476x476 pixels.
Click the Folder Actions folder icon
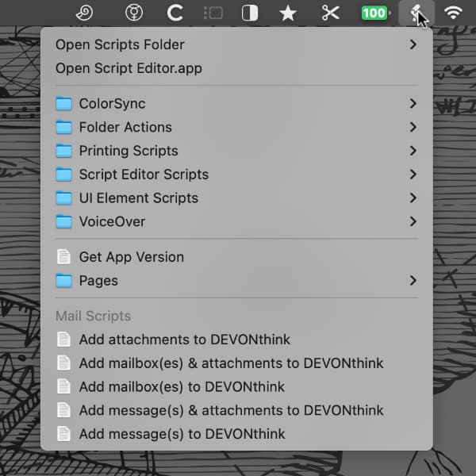tap(63, 127)
